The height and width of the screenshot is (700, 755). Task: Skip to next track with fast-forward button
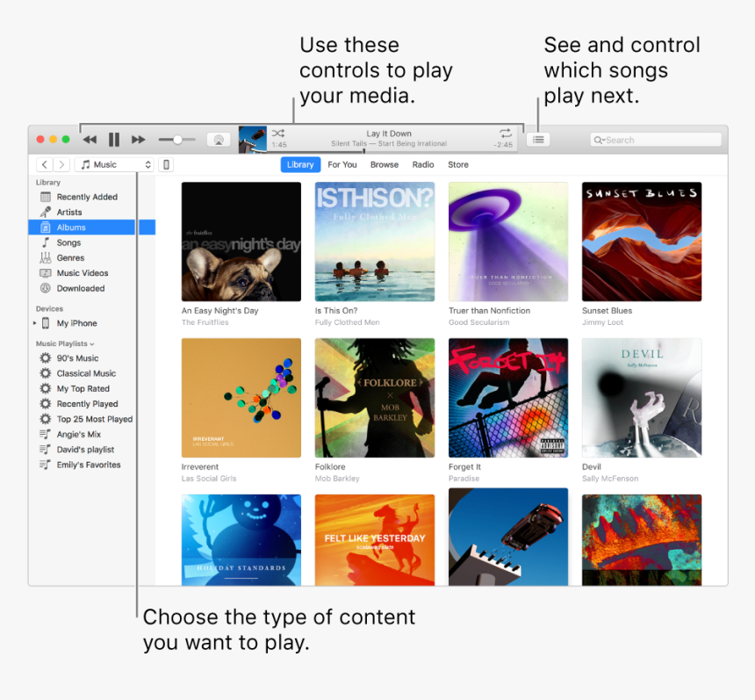pyautogui.click(x=138, y=140)
